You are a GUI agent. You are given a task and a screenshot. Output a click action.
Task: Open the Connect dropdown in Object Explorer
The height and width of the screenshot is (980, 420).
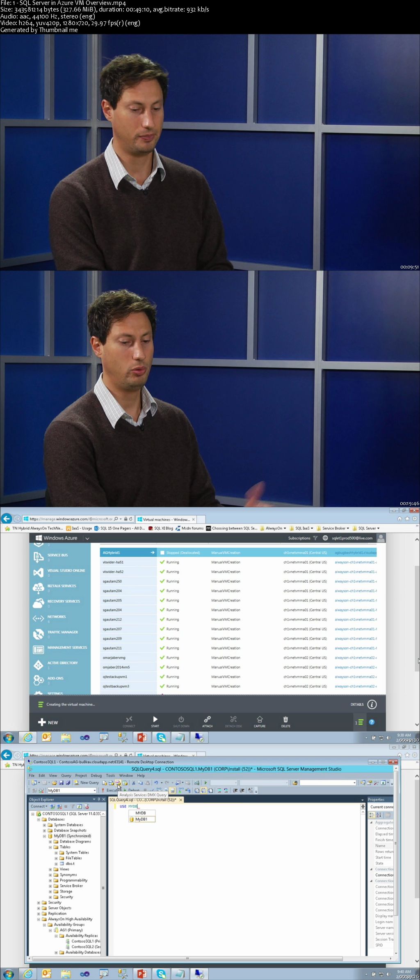click(x=39, y=806)
